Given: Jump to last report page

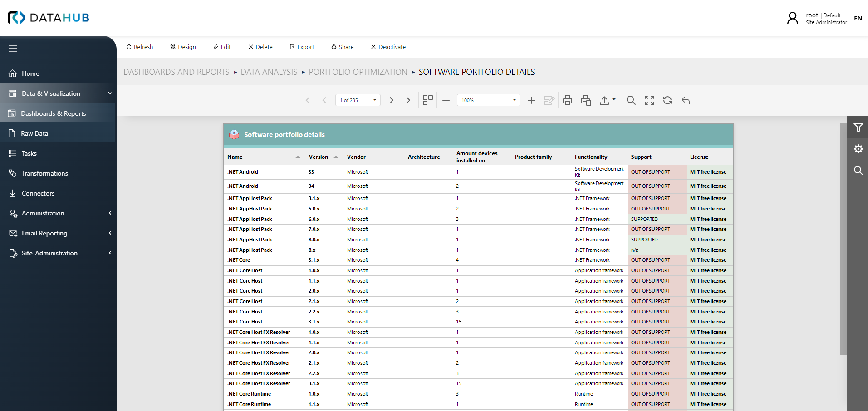Looking at the screenshot, I should [x=409, y=100].
